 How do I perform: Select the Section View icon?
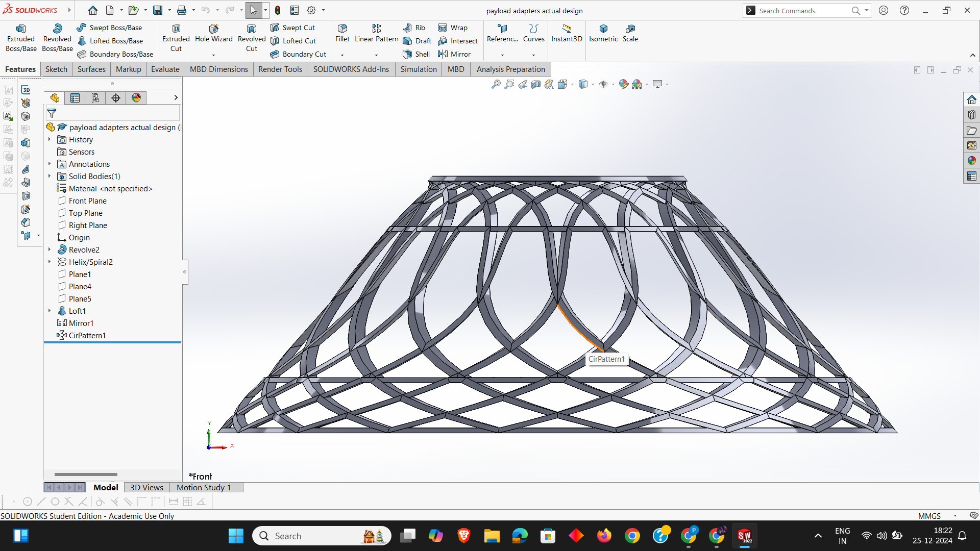click(x=535, y=84)
